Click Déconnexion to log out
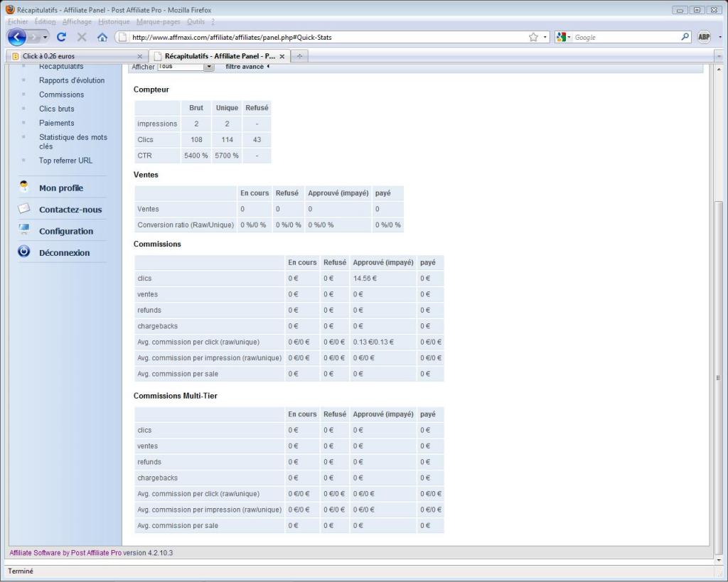The height and width of the screenshot is (582, 728). click(65, 252)
